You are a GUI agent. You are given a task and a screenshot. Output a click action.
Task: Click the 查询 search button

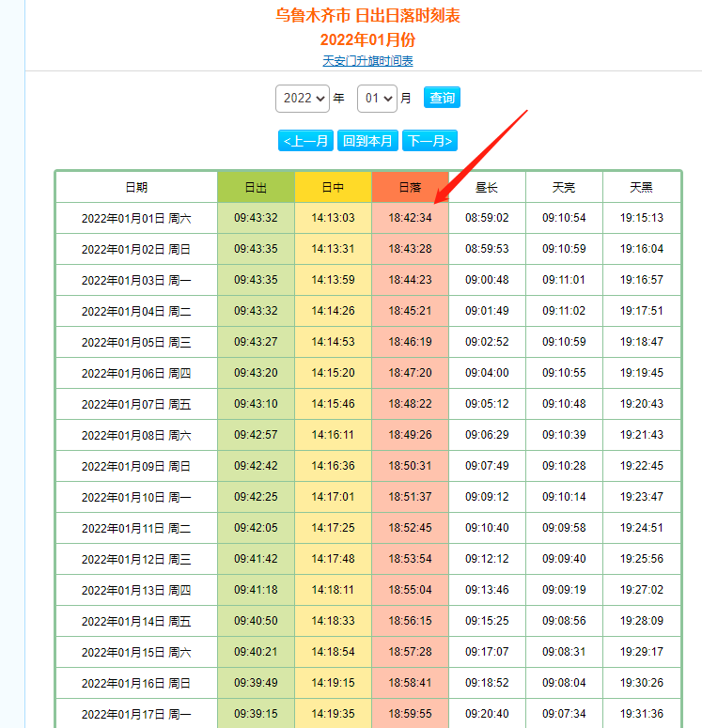442,98
